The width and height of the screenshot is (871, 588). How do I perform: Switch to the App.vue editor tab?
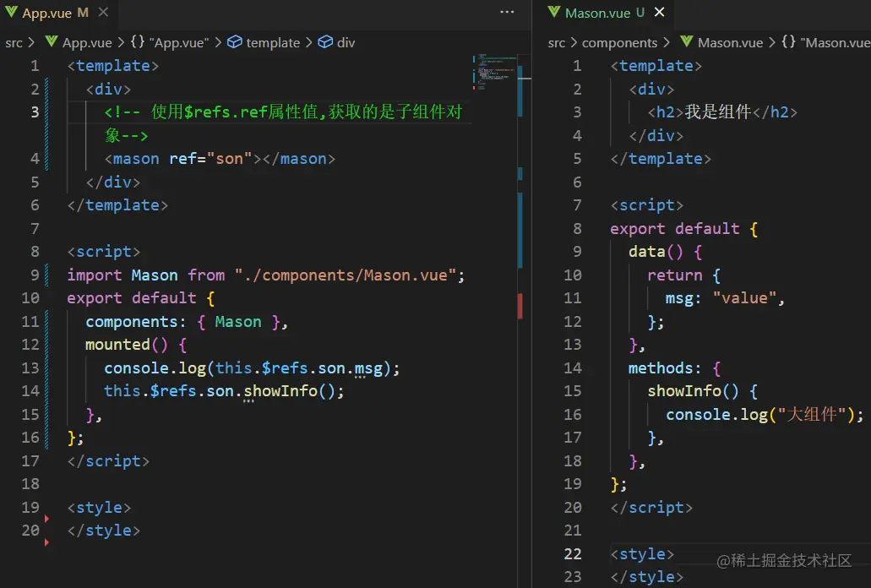[58, 13]
